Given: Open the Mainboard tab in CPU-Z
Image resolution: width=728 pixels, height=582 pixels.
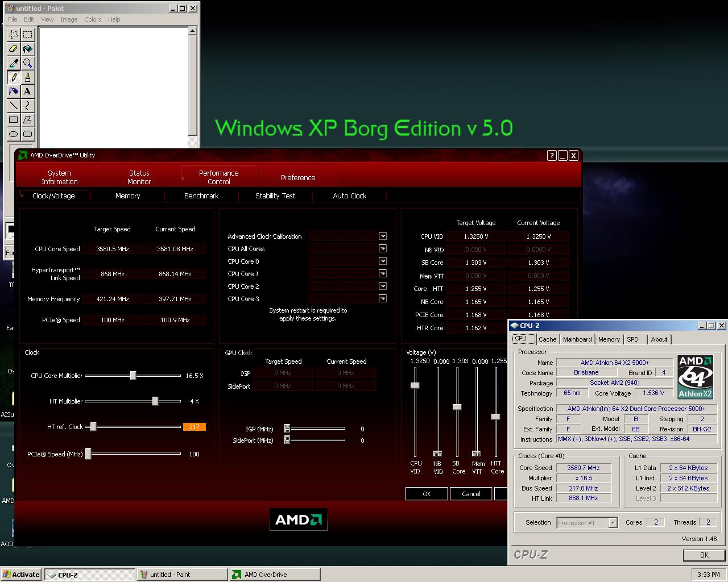Looking at the screenshot, I should click(x=577, y=339).
